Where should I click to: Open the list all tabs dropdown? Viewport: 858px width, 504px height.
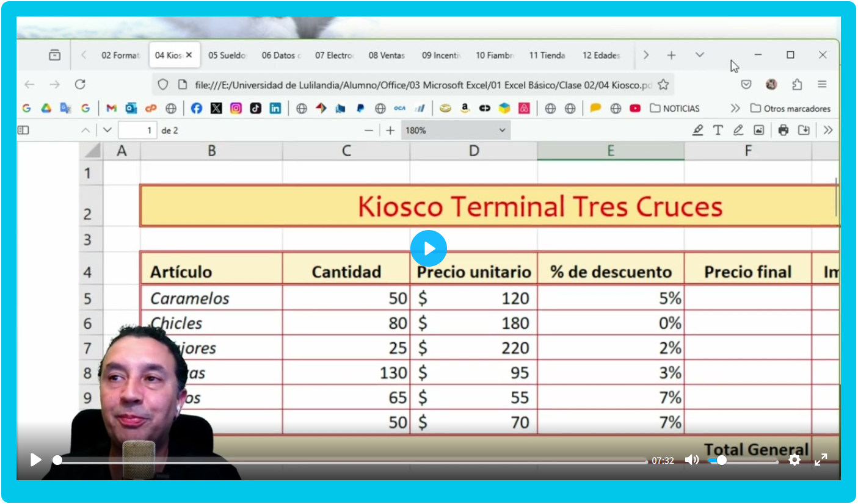click(700, 55)
